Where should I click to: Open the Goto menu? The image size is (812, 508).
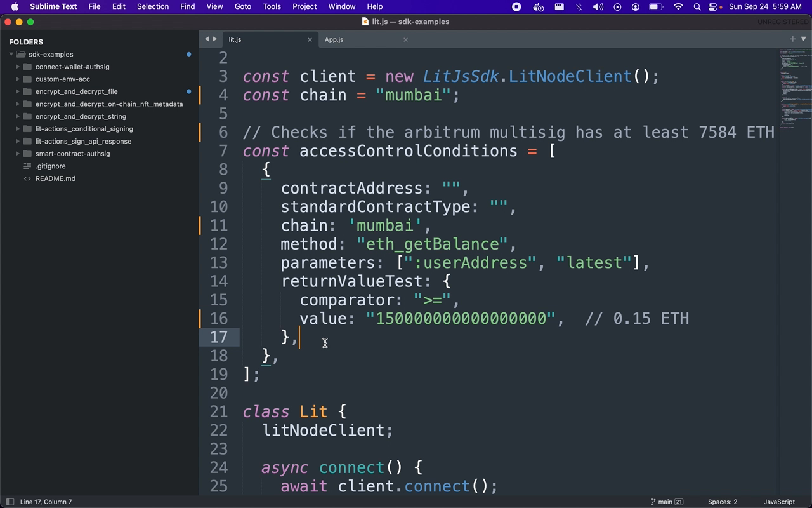point(243,6)
